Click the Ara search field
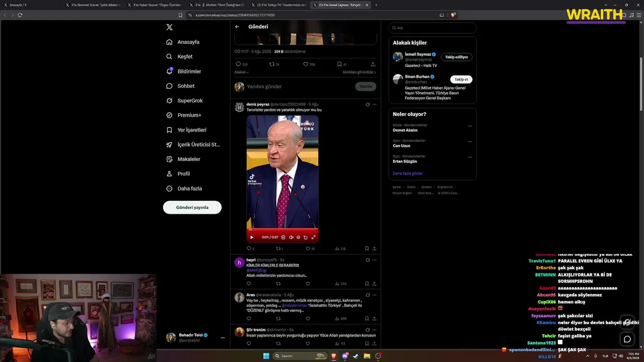The height and width of the screenshot is (362, 644). coord(433,28)
